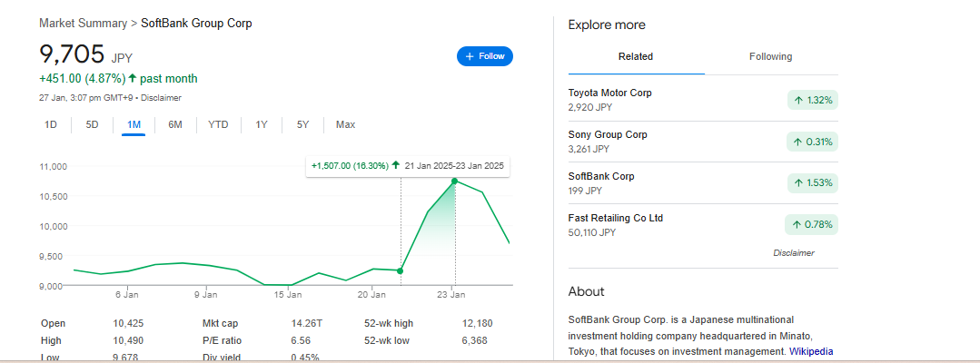This screenshot has height=363, width=980.
Task: Click Toyota's 1.32% change badge
Action: tap(812, 100)
